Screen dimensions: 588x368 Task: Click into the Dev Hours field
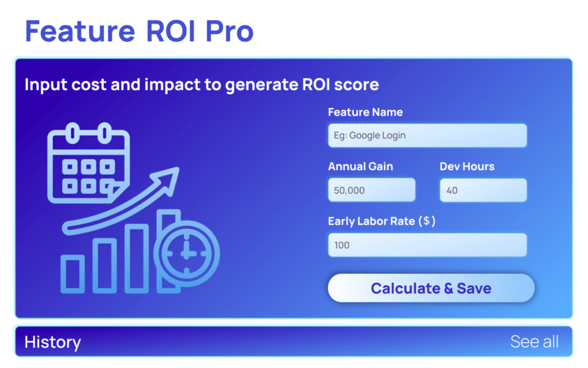[x=483, y=190]
